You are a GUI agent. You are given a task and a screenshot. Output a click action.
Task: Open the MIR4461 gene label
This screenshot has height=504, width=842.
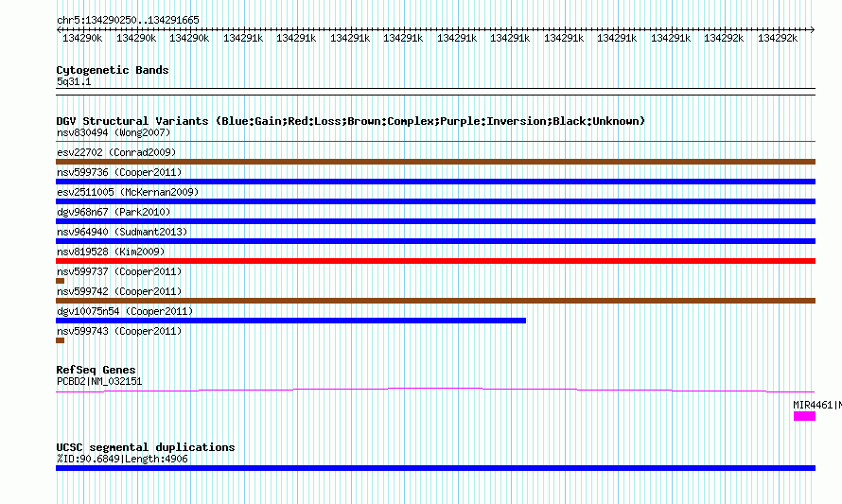pos(817,405)
